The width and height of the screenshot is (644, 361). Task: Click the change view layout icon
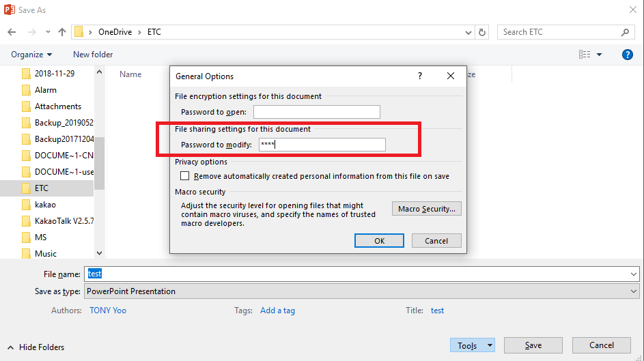(585, 55)
